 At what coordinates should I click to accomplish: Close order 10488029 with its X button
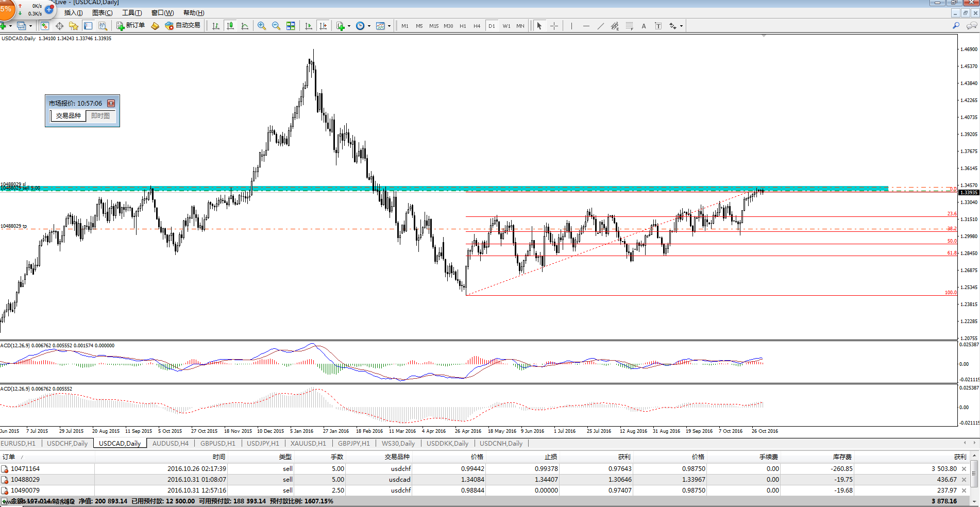tap(964, 480)
